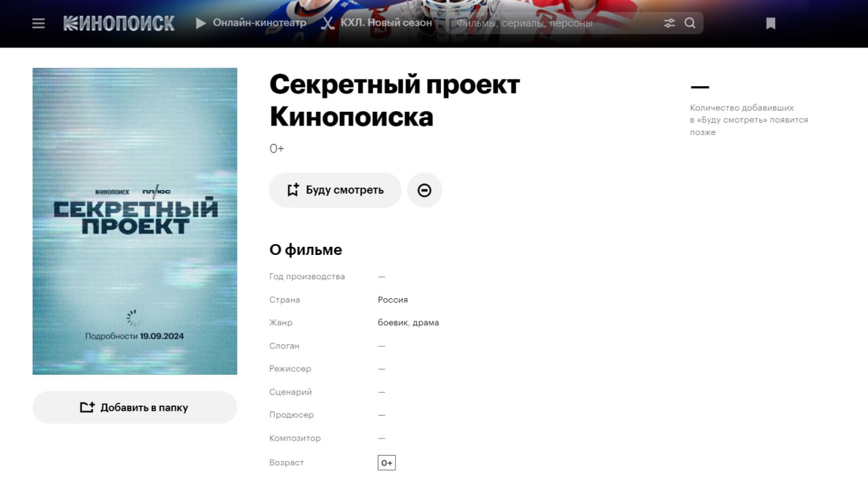Click the 0+ age rating badge in Возраст row
The height and width of the screenshot is (480, 868).
[387, 463]
